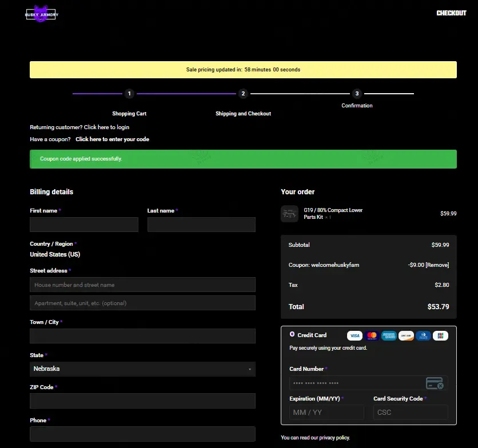
Task: Click the Expiration MM / YY field
Action: [x=326, y=413]
